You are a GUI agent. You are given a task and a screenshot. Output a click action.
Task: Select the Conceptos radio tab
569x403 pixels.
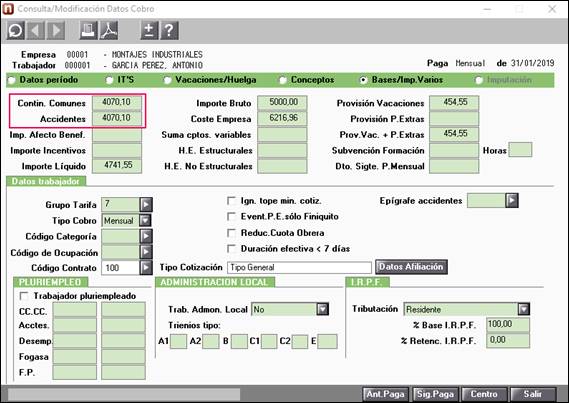click(x=283, y=80)
